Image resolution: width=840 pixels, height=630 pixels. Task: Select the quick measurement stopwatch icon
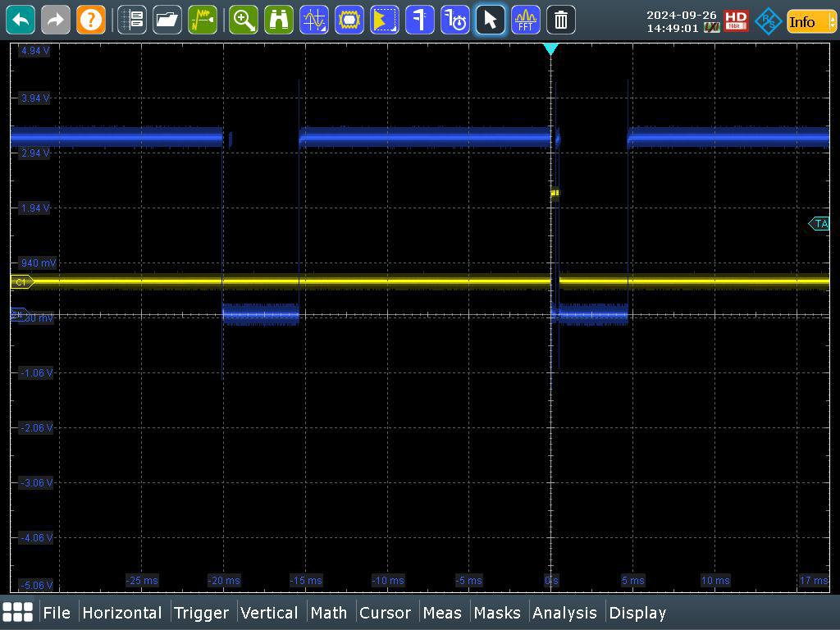point(455,20)
